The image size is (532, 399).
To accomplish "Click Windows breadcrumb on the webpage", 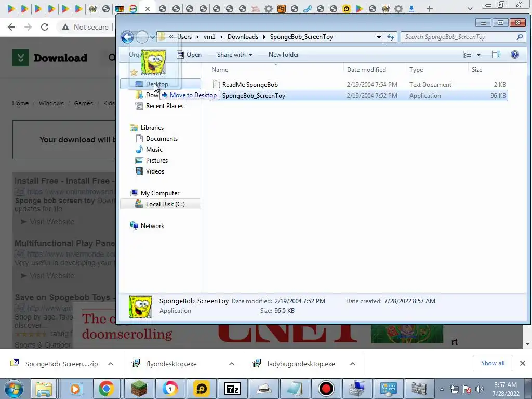I will pos(51,103).
